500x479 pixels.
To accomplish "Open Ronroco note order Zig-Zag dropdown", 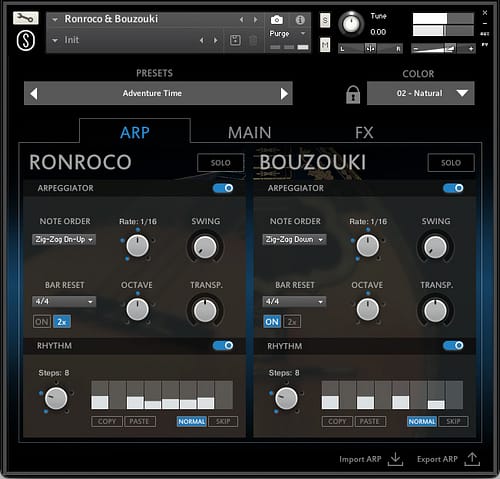I will pos(64,239).
